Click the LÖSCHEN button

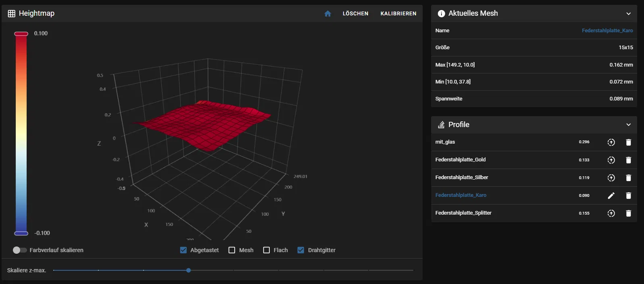356,13
